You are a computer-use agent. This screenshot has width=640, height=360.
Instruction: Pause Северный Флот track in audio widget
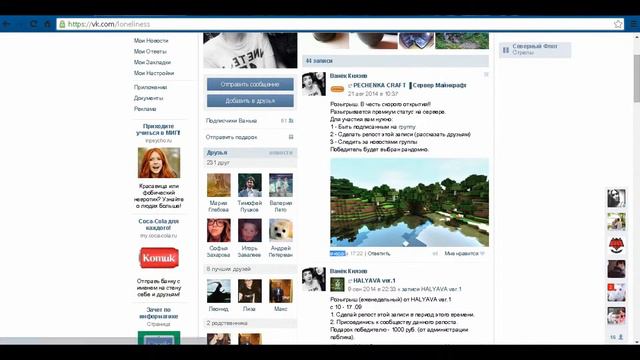click(506, 50)
